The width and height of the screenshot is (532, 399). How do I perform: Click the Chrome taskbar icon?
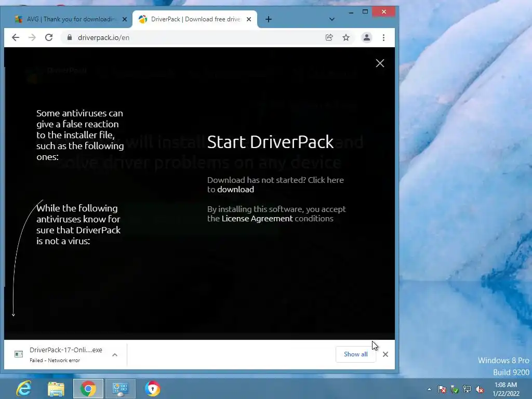88,389
